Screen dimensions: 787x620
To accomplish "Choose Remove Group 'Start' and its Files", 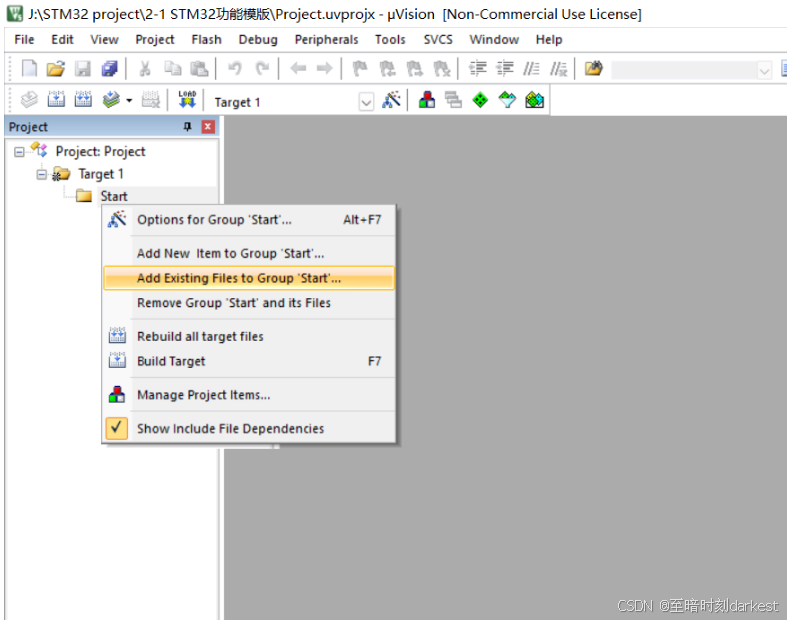I will (x=249, y=303).
